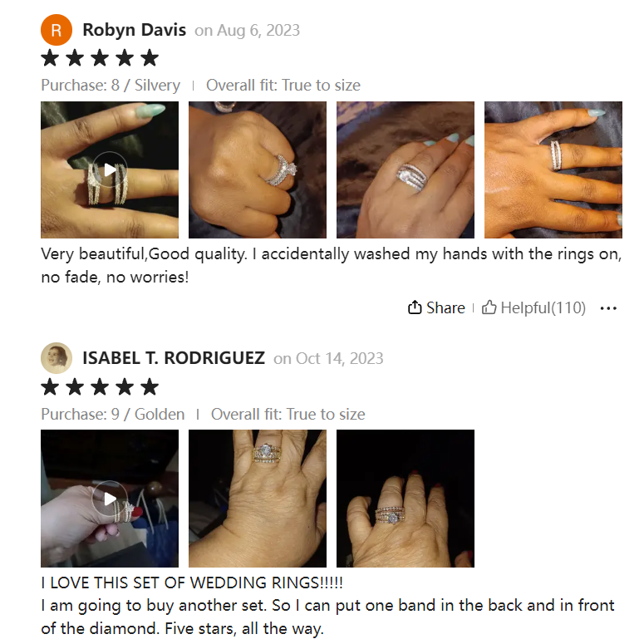Open Robyn's photo of flat hand with ring

553,170
